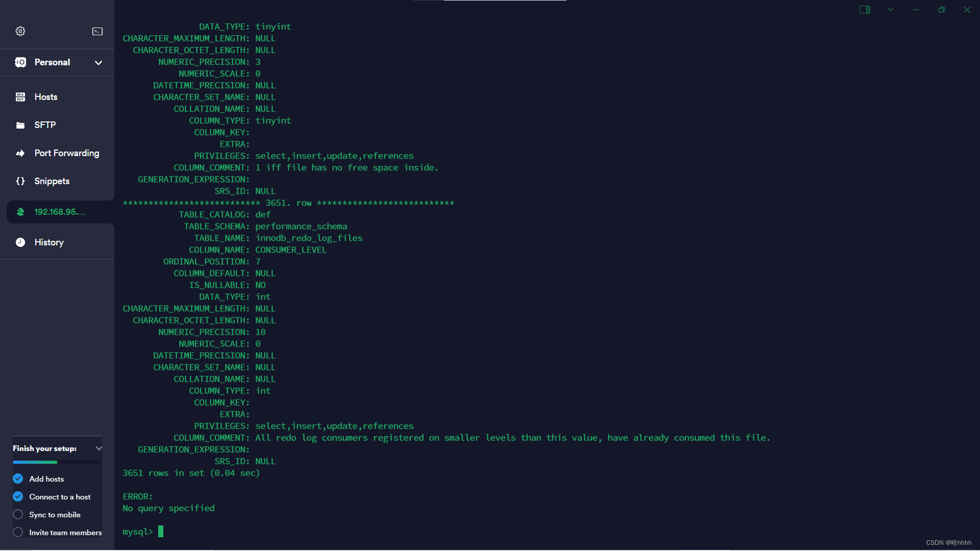Click the History clock icon
The height and width of the screenshot is (551, 980).
(x=20, y=242)
